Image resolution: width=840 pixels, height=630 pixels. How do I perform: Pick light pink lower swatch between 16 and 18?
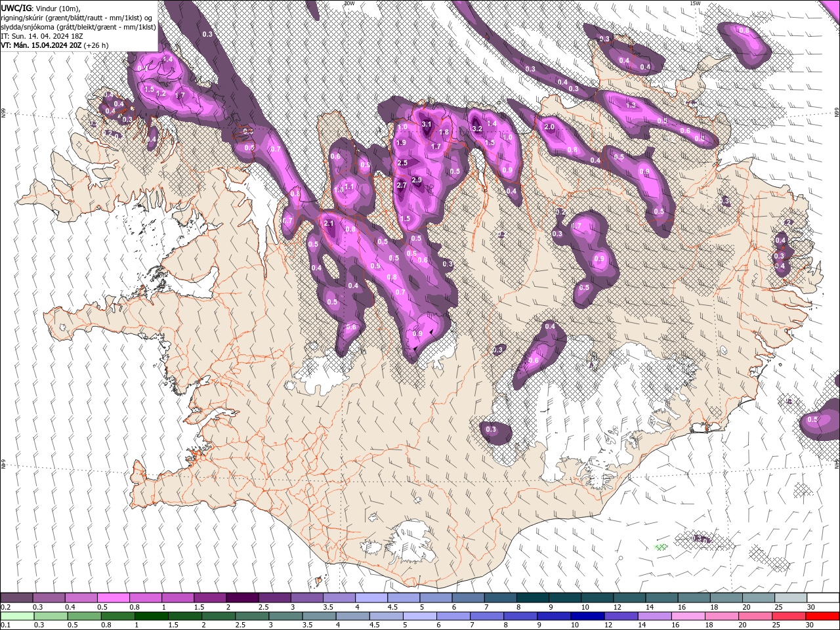688,616
